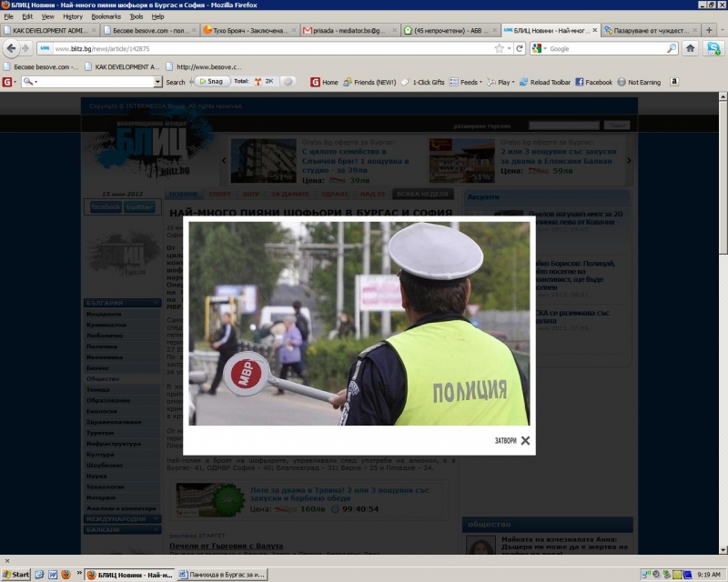
Task: Click the Snag toolbar button
Action: pyautogui.click(x=212, y=81)
